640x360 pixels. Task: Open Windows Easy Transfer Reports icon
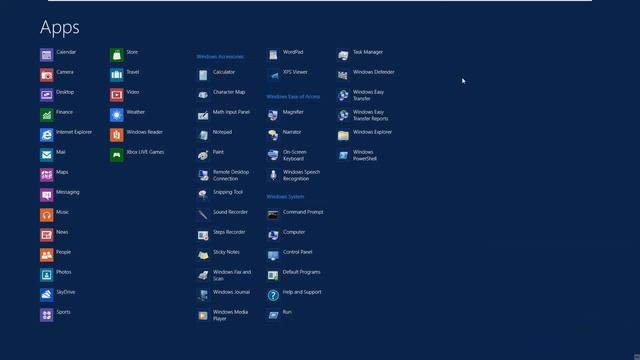pos(343,115)
